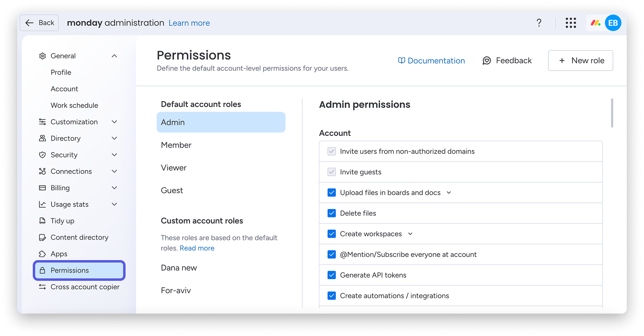
Task: Click the General gear icon in sidebar
Action: (42, 56)
